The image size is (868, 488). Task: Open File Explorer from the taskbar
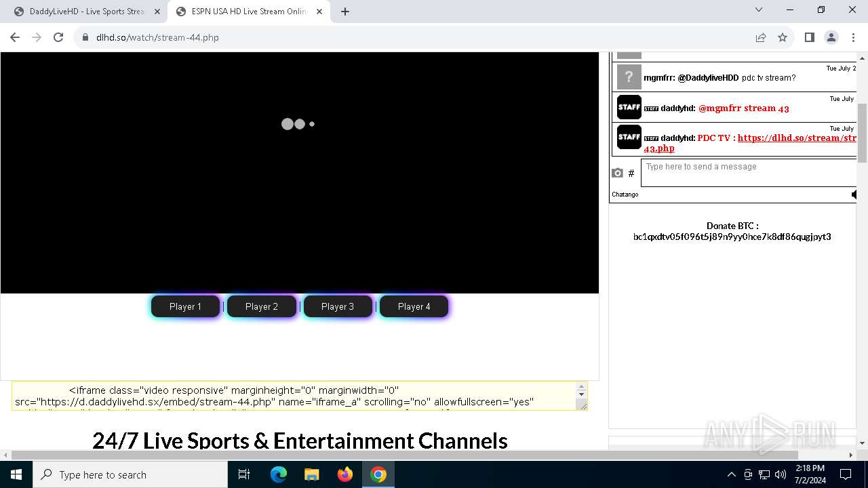[x=312, y=474]
